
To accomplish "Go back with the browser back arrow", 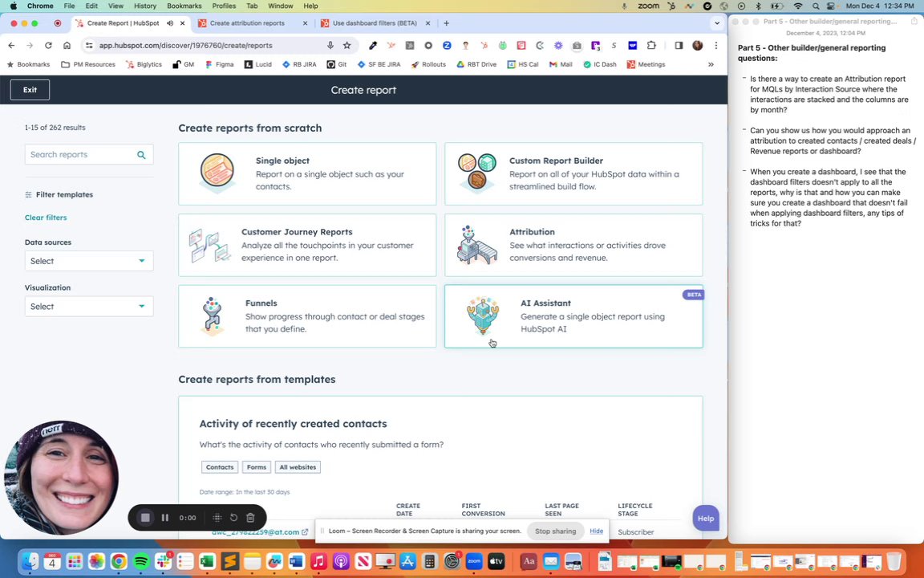I will point(12,46).
